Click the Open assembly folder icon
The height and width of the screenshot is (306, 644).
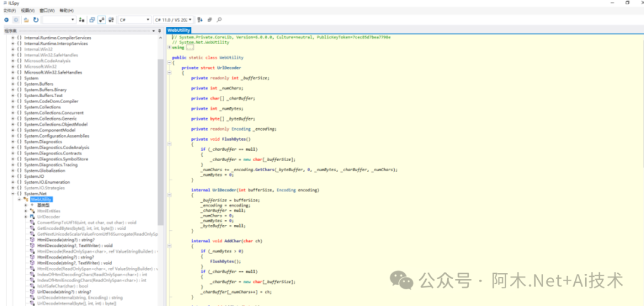click(x=27, y=20)
